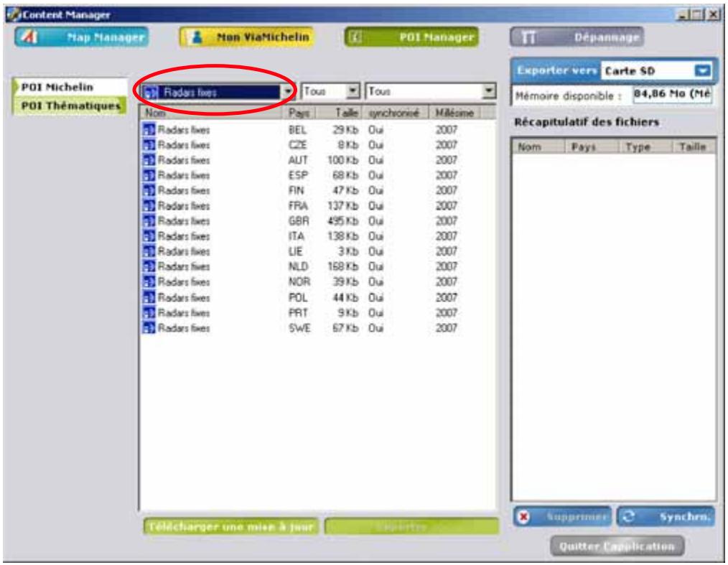Click radar icon of BEL row

(x=149, y=129)
